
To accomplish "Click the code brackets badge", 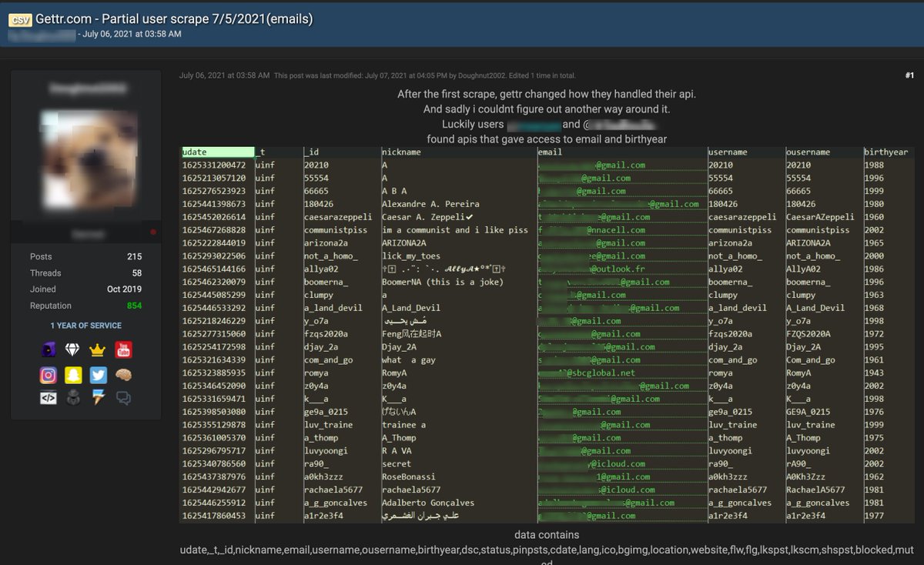I will click(49, 398).
